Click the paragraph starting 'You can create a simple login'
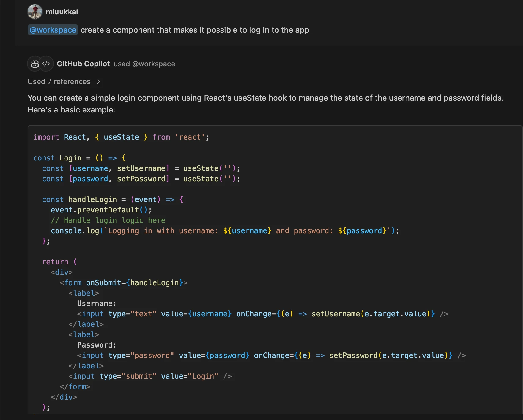 [x=265, y=98]
